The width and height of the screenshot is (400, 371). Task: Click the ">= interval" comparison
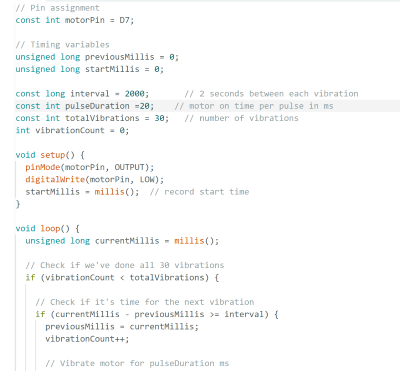tap(237, 314)
